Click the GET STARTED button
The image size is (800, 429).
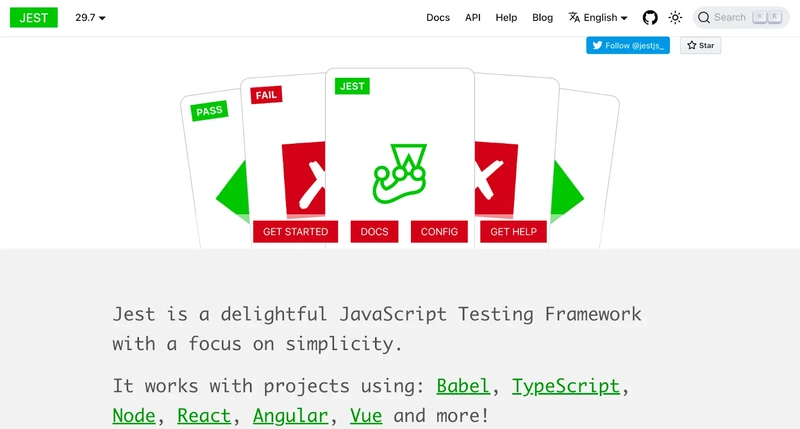click(295, 232)
